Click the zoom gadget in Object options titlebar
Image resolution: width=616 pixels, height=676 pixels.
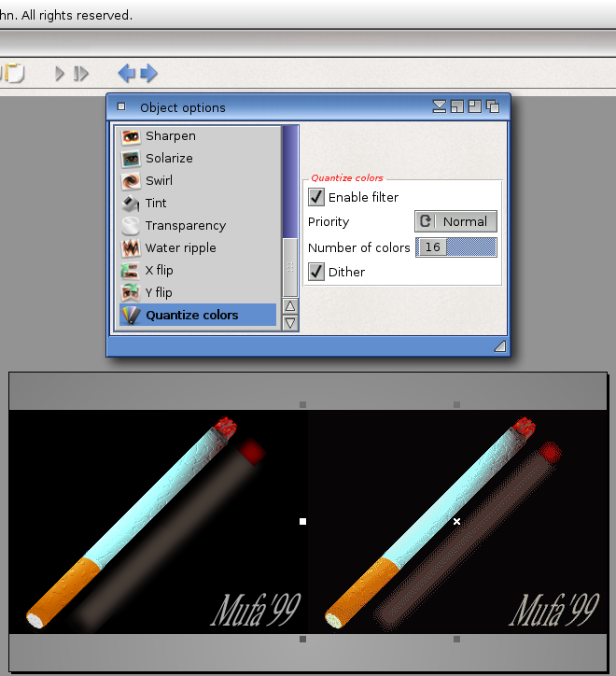click(457, 106)
